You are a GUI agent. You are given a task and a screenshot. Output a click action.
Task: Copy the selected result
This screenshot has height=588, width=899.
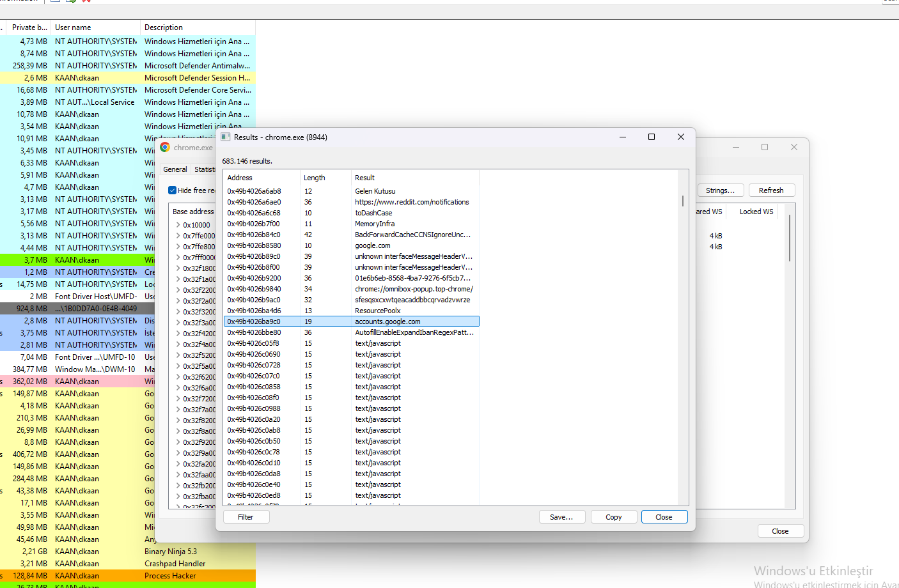point(614,517)
